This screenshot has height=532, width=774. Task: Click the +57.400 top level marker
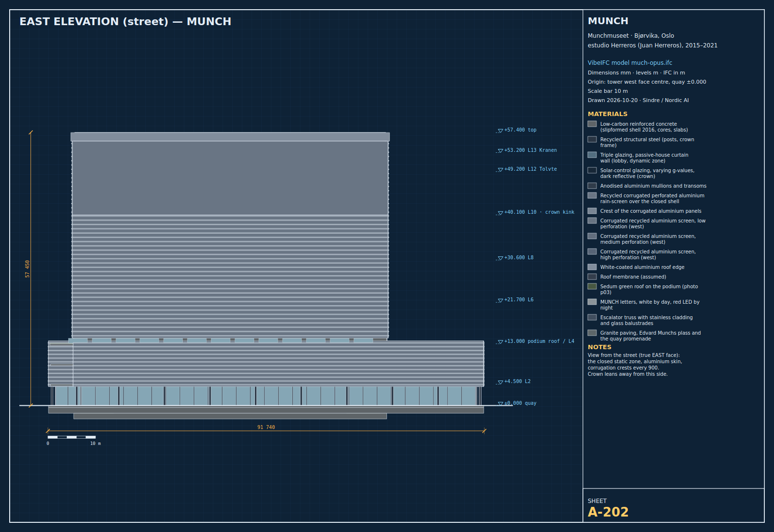pyautogui.click(x=517, y=130)
